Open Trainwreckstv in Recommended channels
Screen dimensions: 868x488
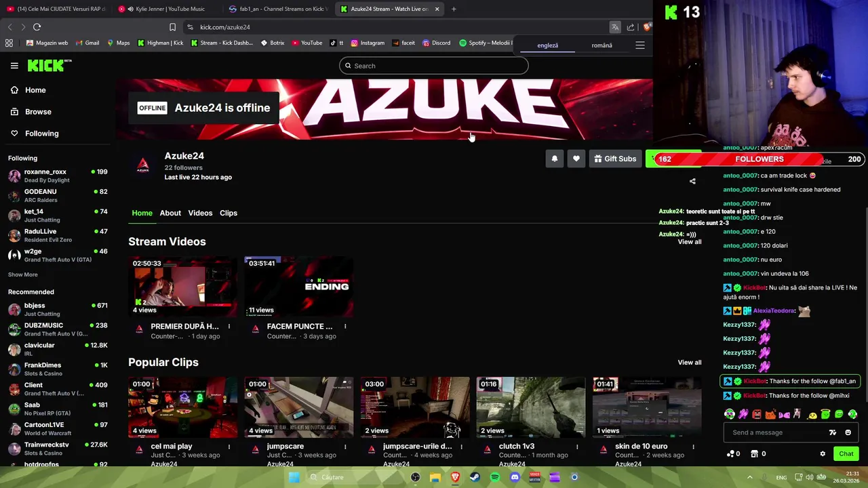click(x=58, y=449)
